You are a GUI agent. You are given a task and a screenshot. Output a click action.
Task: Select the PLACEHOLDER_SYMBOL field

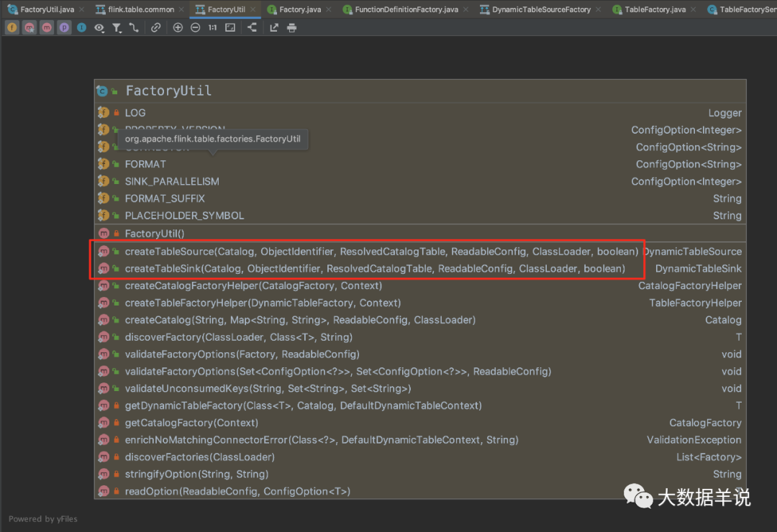(420, 216)
